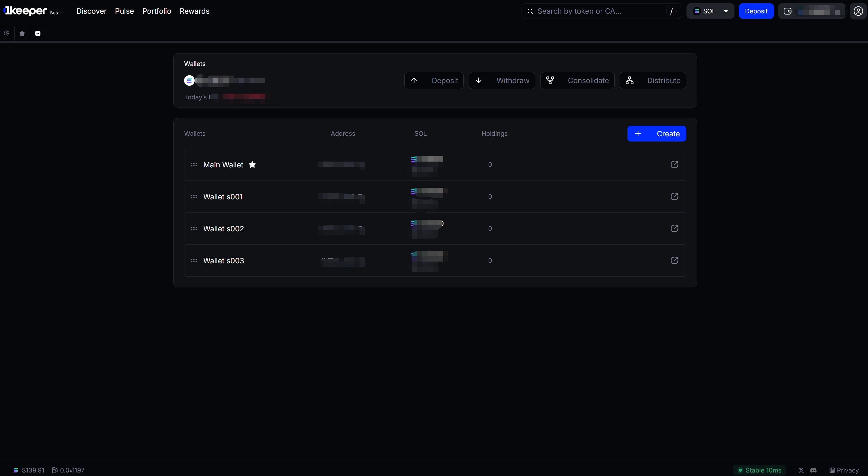Toggle the Main Wallet favorite star

click(252, 164)
